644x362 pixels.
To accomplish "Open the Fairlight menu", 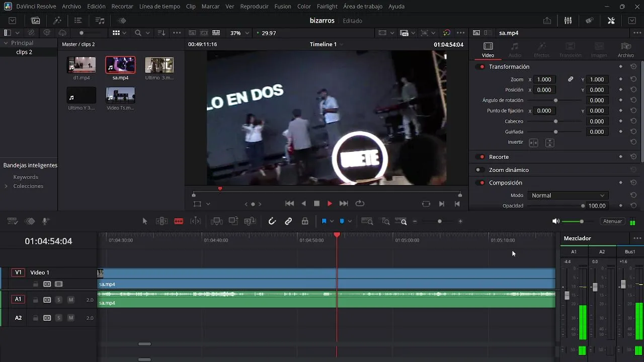I will (327, 7).
